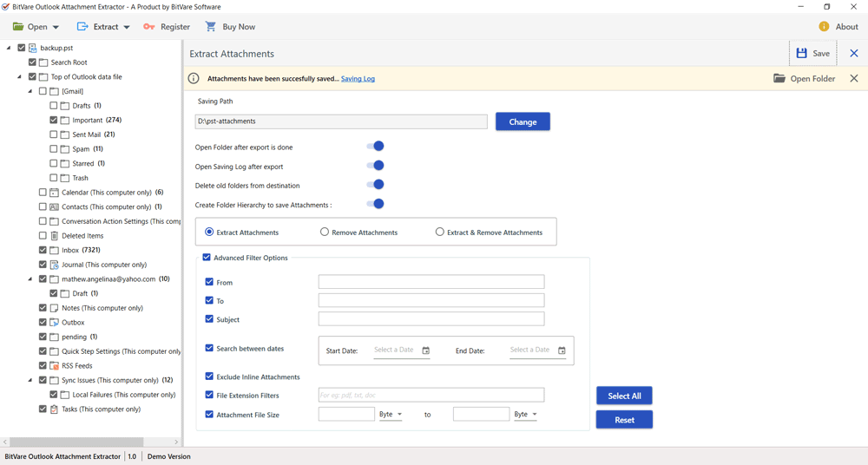Open the End Date calendar picker icon
This screenshot has height=465, width=868.
pos(562,350)
